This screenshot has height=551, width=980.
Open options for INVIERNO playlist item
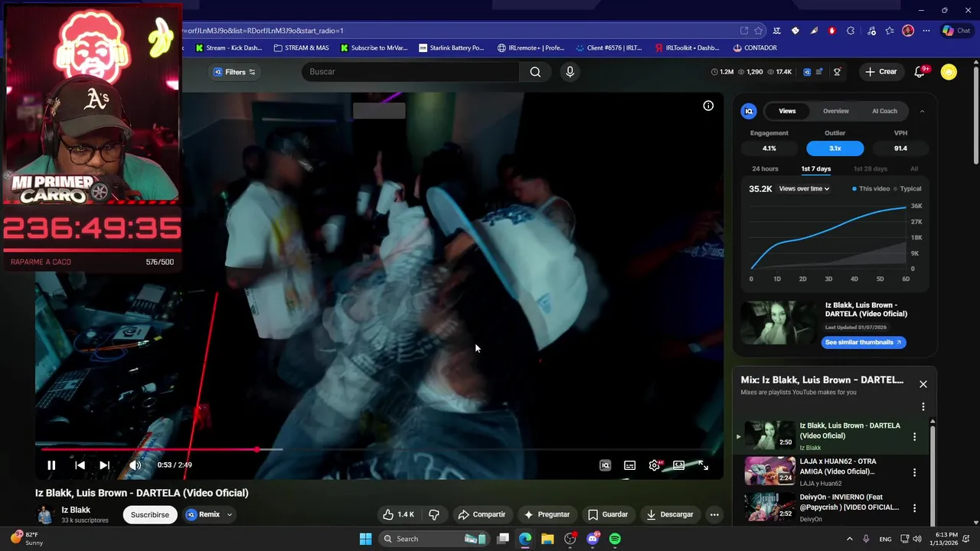click(914, 507)
